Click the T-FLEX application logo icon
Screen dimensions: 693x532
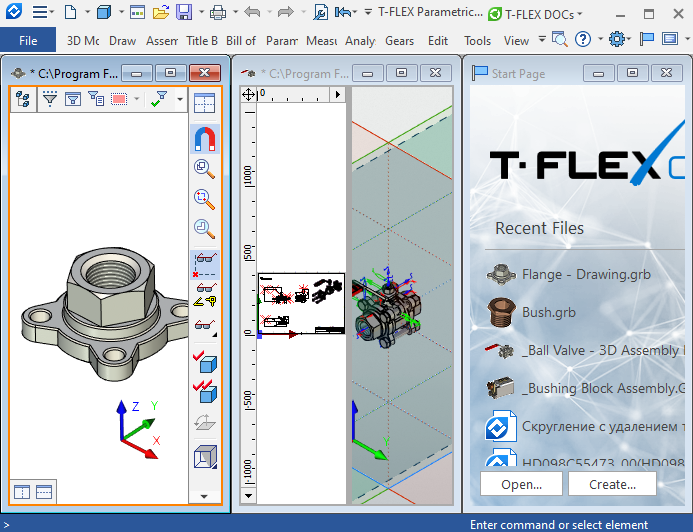point(14,11)
